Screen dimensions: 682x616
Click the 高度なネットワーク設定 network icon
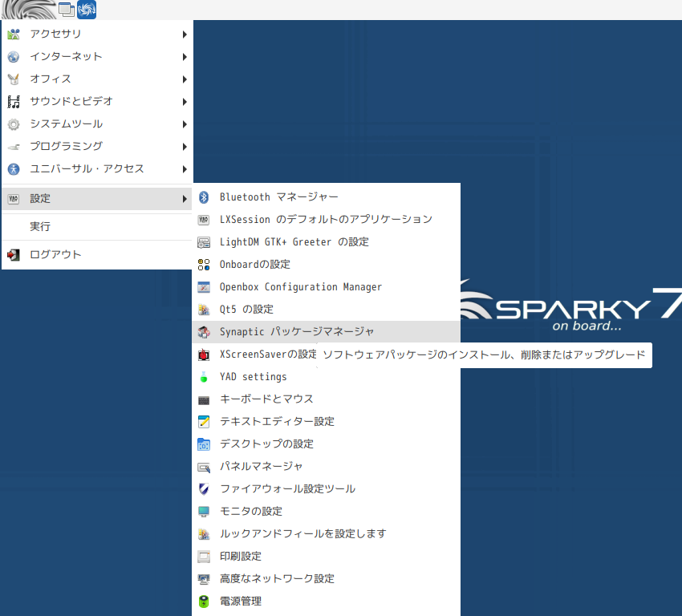click(x=204, y=579)
